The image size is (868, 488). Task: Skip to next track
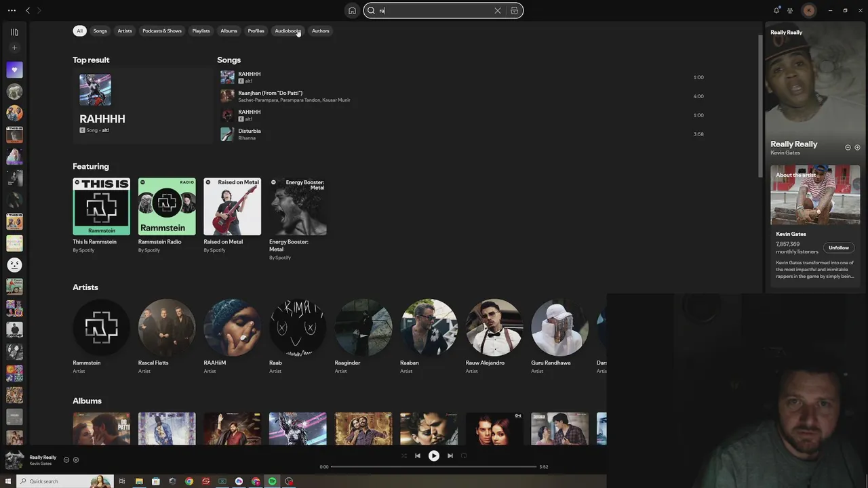[450, 455]
